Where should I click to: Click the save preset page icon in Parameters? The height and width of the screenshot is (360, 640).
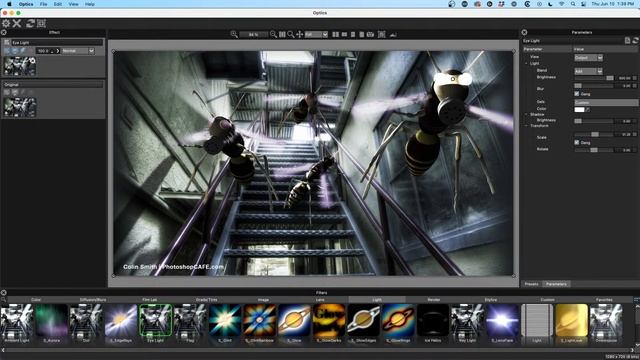point(627,40)
